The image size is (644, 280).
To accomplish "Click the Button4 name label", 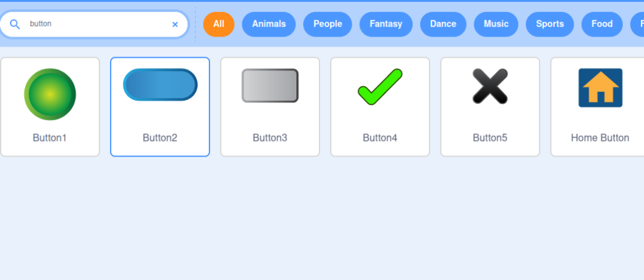I will [x=380, y=138].
